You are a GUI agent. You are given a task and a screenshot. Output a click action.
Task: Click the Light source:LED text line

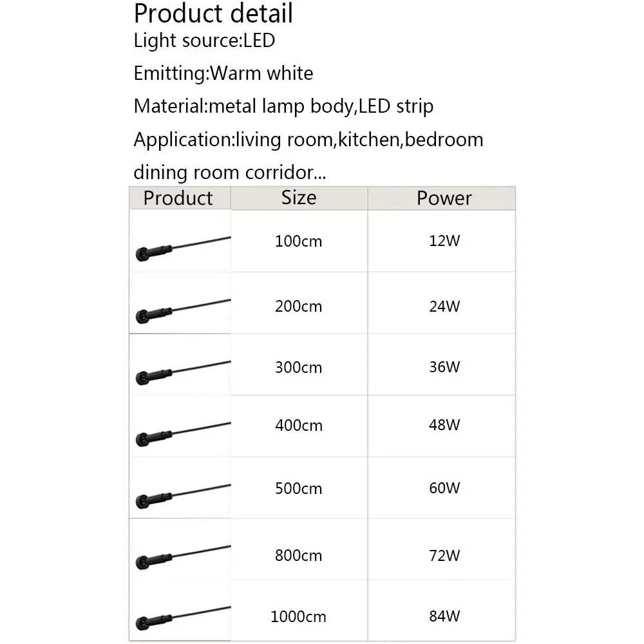204,41
